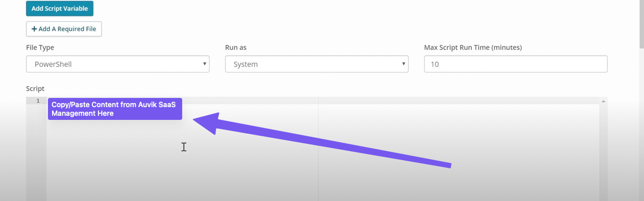The image size is (644, 201).
Task: Click the script editor scroll-up arrow
Action: click(x=603, y=101)
